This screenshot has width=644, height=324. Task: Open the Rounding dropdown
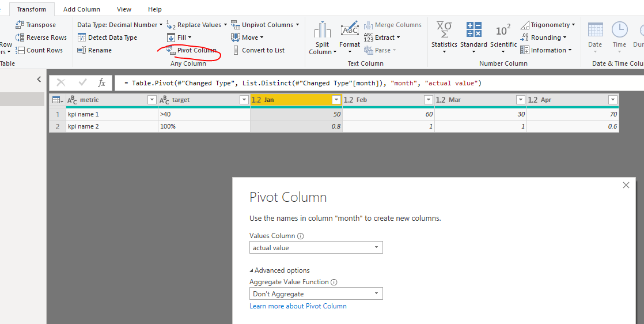coord(543,37)
